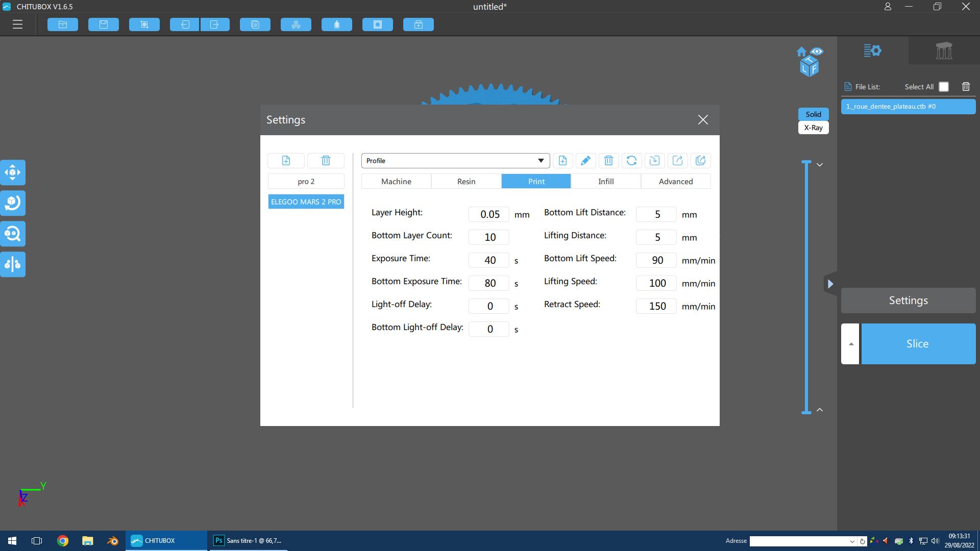Collapse the right panel with arrow handle
Screen dimensions: 980x551
coord(830,284)
